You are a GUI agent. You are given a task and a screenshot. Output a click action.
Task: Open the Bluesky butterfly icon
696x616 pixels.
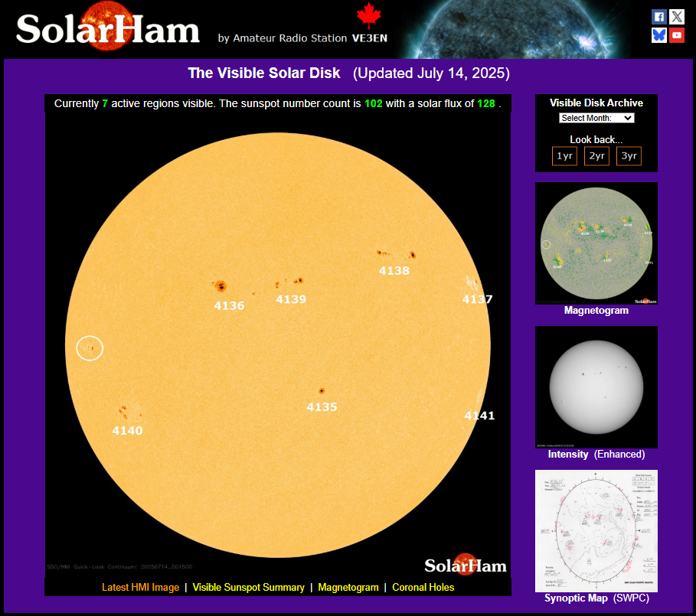click(658, 35)
